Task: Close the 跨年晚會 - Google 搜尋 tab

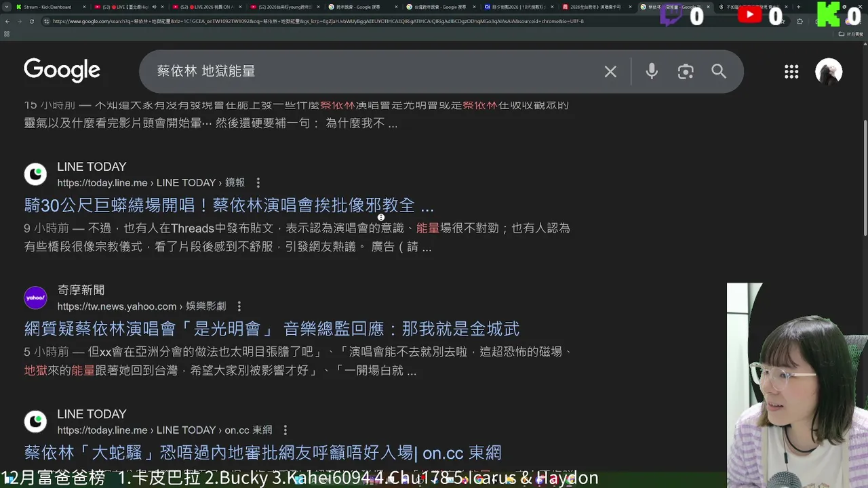Action: coord(396,7)
